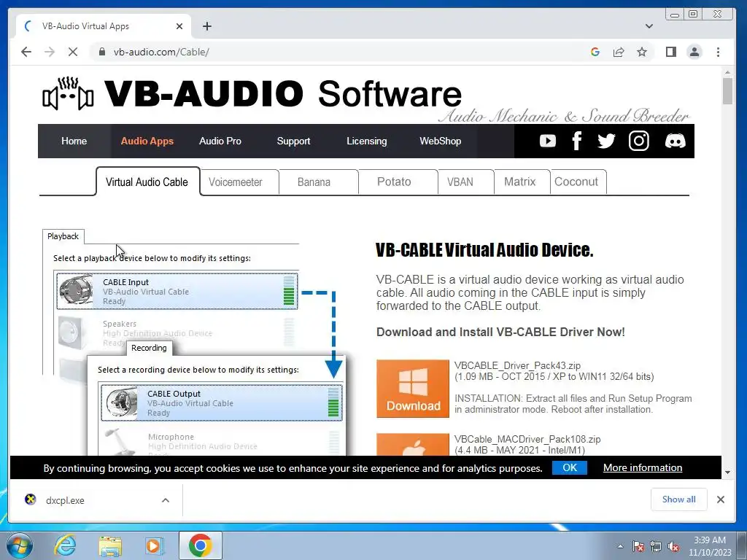The height and width of the screenshot is (560, 747).
Task: Click the Action Center flag tray icon
Action: pos(638,547)
